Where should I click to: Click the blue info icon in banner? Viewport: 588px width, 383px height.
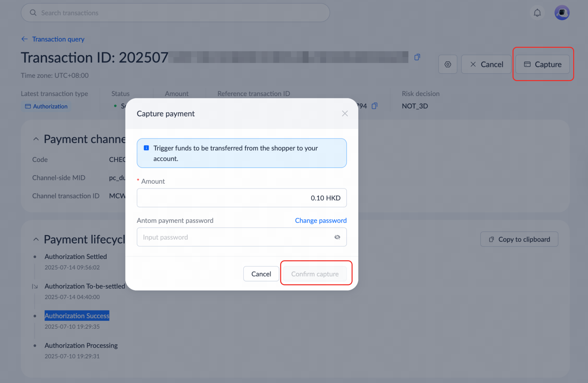pyautogui.click(x=146, y=148)
